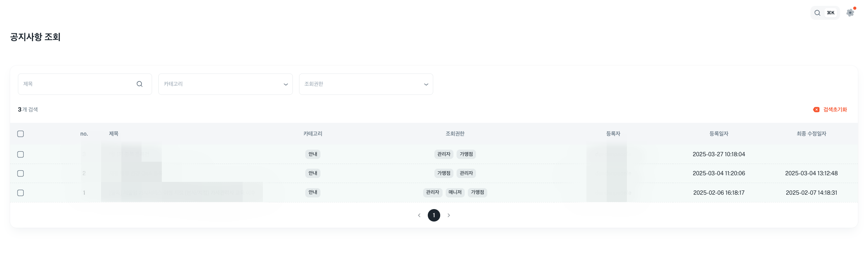This screenshot has height=253, width=868.
Task: Tick checkbox for row registered 2025-02-06 16:18:17
Action: (21, 193)
